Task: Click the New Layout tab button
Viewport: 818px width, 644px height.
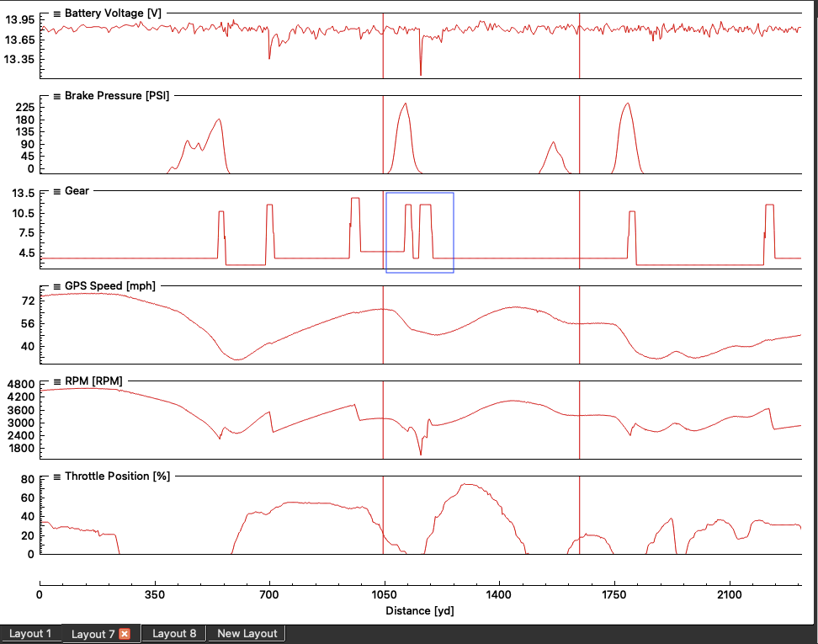Action: pyautogui.click(x=247, y=634)
